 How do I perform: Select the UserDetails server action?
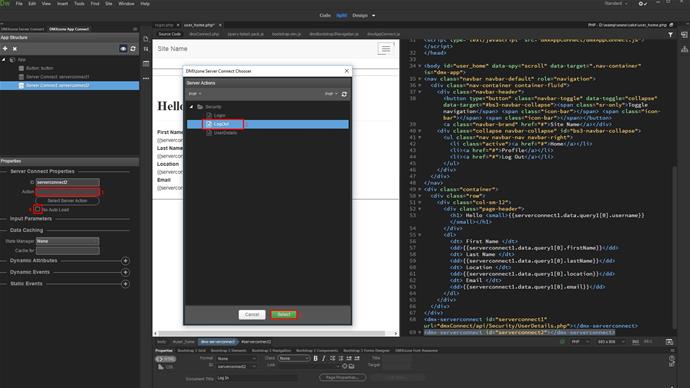tap(225, 133)
